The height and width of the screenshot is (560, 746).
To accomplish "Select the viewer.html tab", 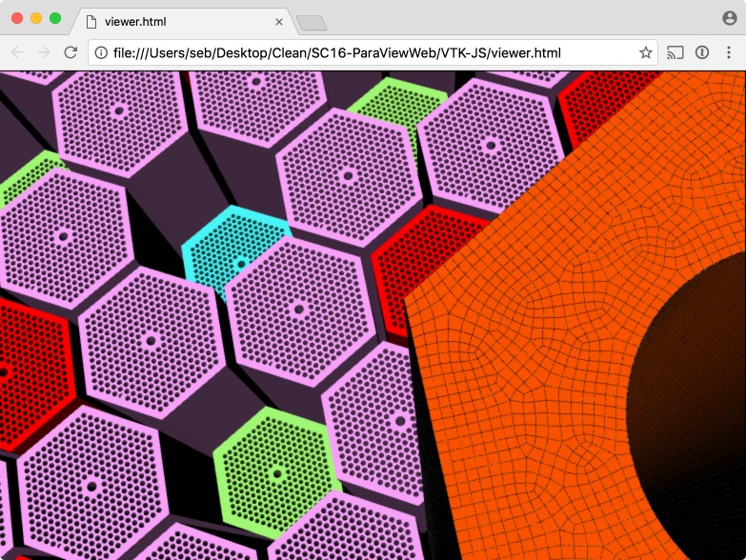I will pyautogui.click(x=184, y=21).
